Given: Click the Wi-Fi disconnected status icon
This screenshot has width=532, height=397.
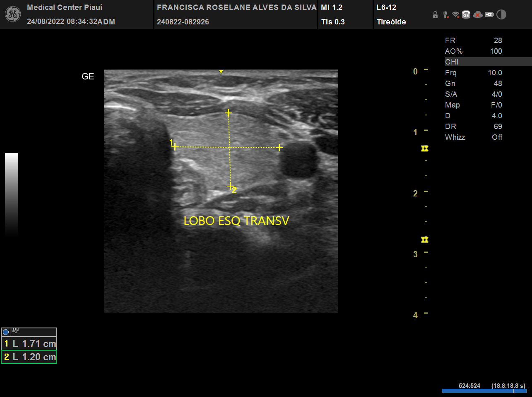Looking at the screenshot, I should click(456, 15).
